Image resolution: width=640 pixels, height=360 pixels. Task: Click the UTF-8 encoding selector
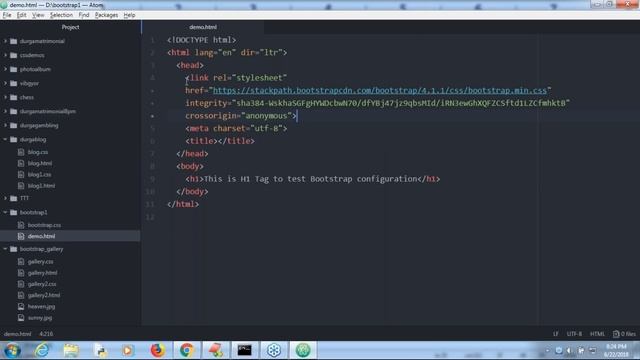[x=574, y=334]
